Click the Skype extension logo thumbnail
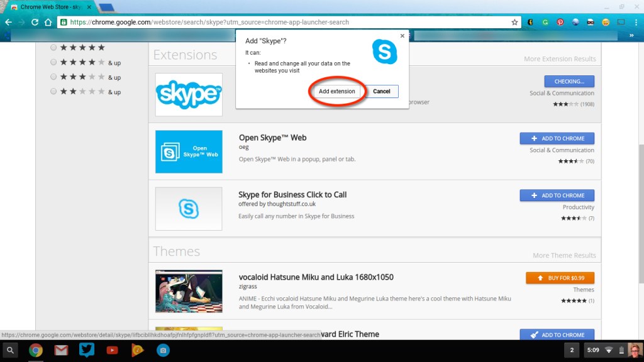644x362 pixels. pos(188,94)
